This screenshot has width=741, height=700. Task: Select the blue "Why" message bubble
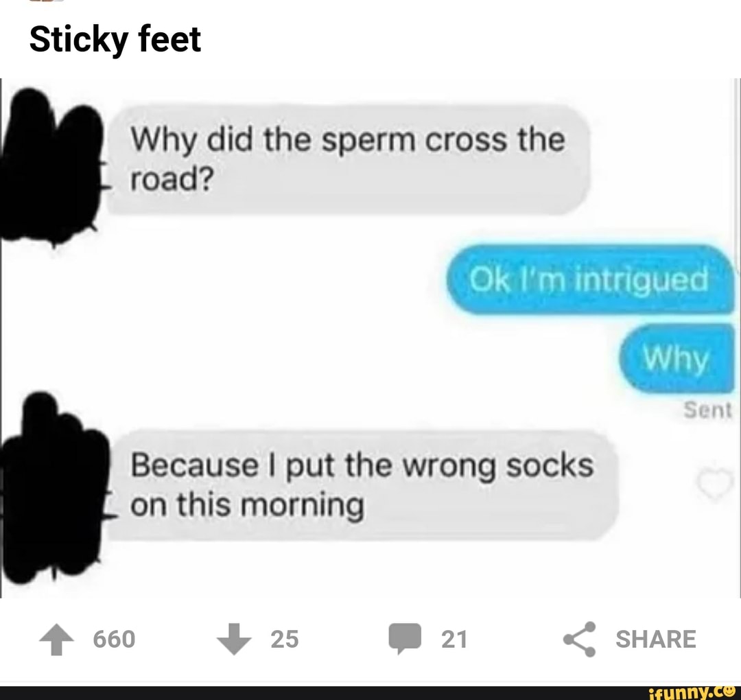[675, 359]
